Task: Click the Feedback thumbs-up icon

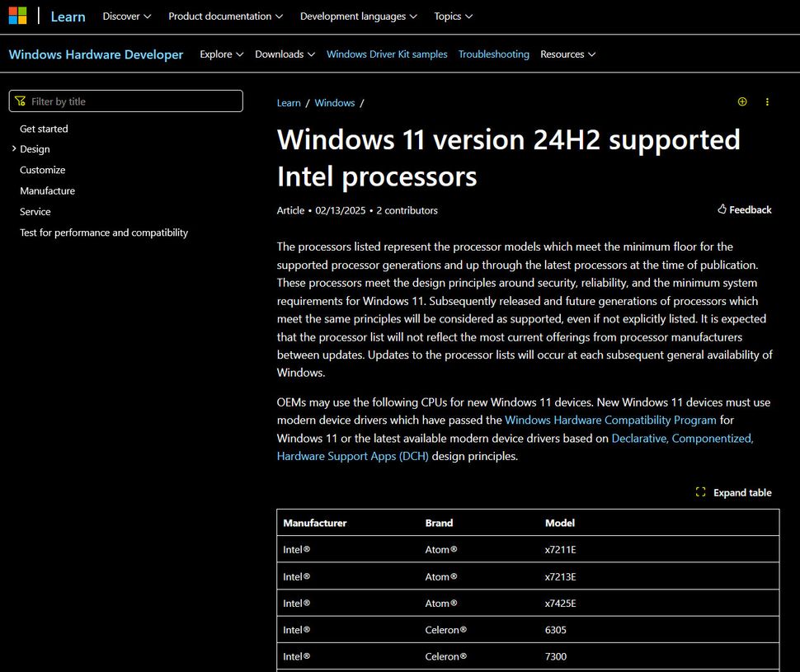Action: [x=723, y=209]
